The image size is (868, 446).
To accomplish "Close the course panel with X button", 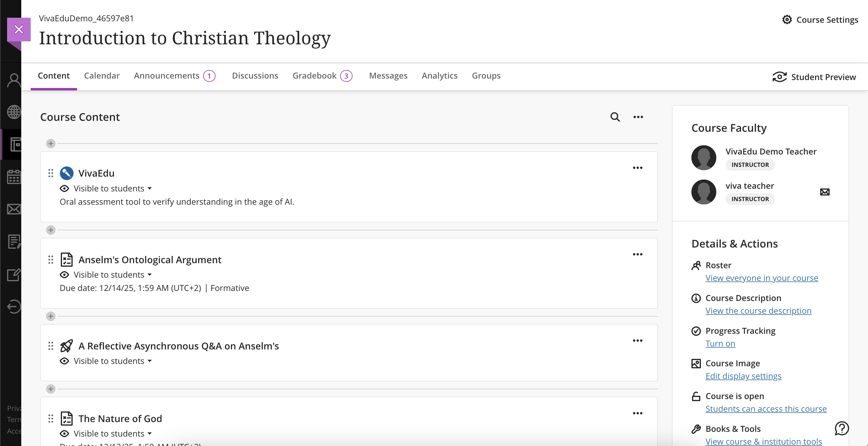I will click(x=19, y=30).
